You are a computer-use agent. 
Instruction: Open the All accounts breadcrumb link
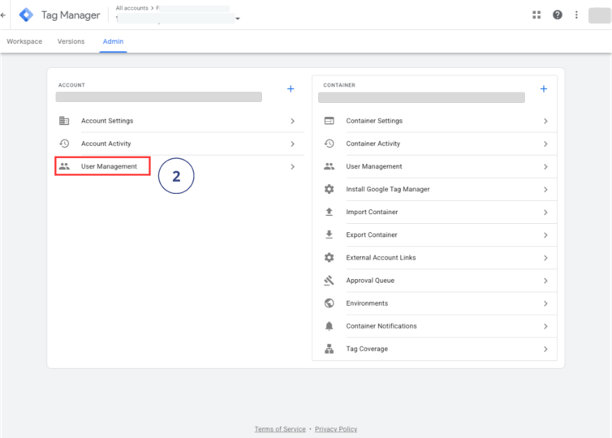(132, 8)
